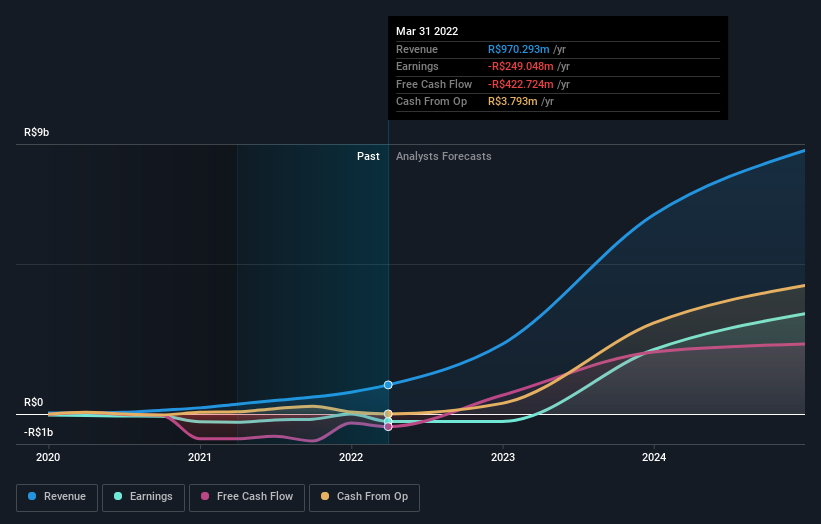Click the orange Cash From Op data point

click(x=388, y=414)
